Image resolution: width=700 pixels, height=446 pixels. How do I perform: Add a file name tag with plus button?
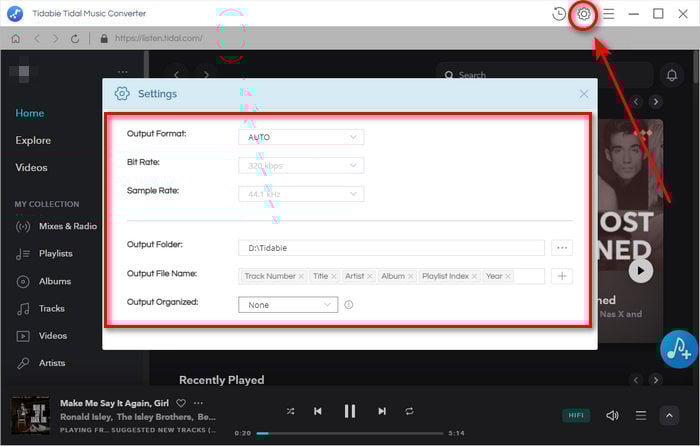[x=562, y=276]
